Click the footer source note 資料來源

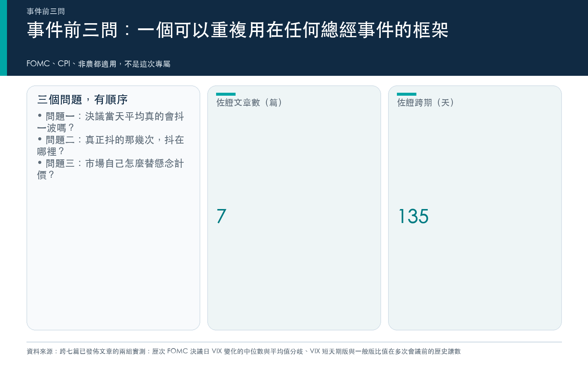[243, 351]
